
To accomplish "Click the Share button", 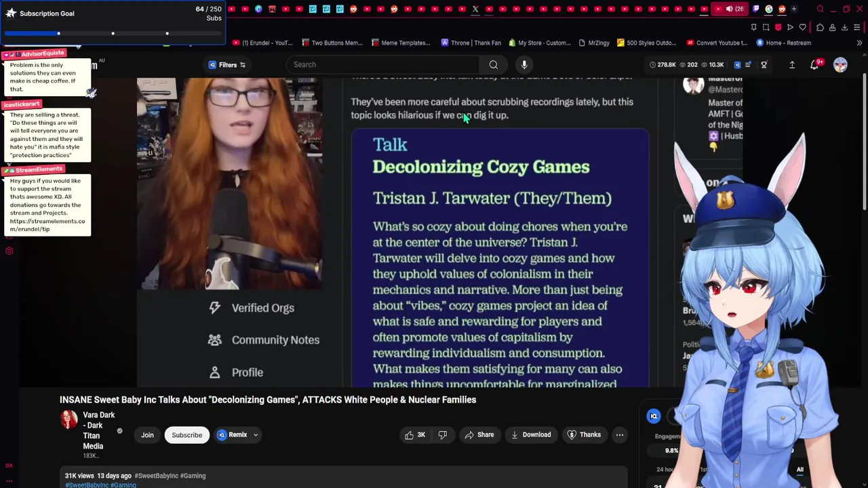I will 479,435.
